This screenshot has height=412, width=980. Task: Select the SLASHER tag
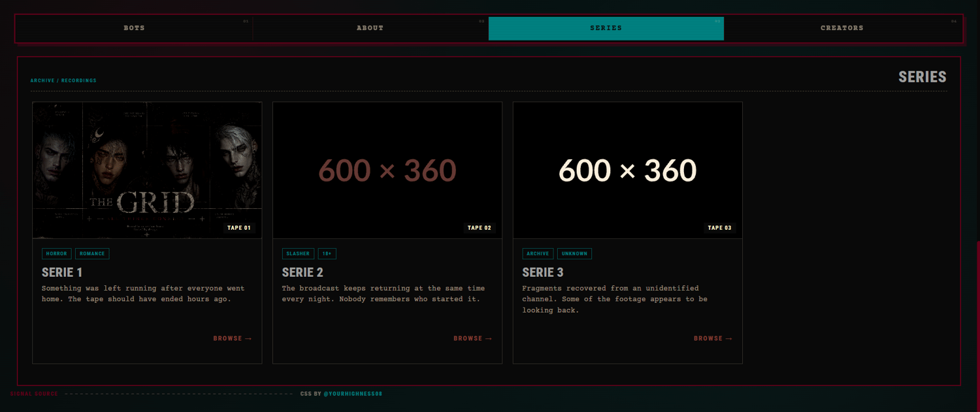(x=298, y=254)
